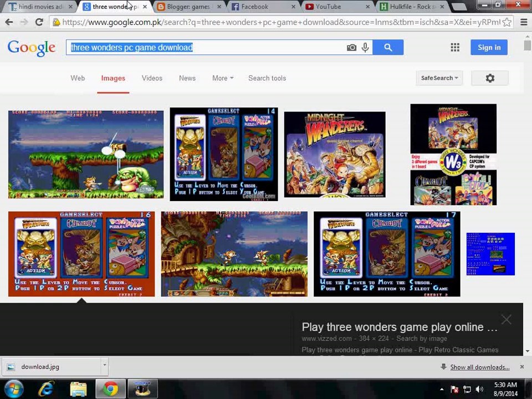Select the News search category

(x=187, y=78)
